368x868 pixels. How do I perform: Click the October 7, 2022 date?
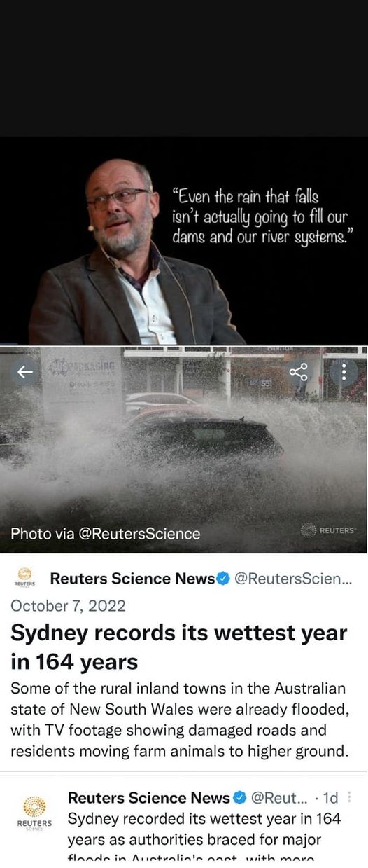(68, 605)
